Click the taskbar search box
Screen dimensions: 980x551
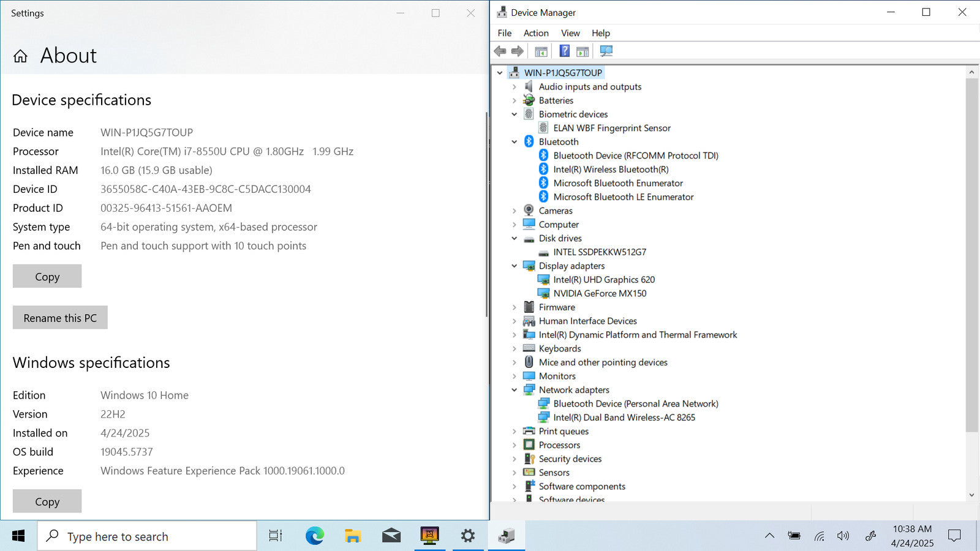pos(147,536)
